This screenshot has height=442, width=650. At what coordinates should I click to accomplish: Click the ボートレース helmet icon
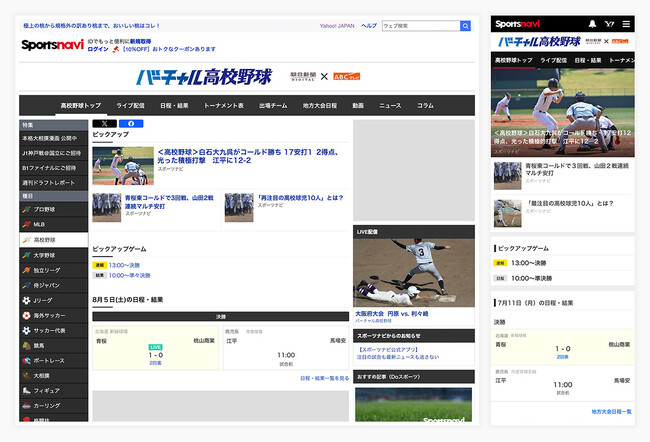click(x=27, y=360)
